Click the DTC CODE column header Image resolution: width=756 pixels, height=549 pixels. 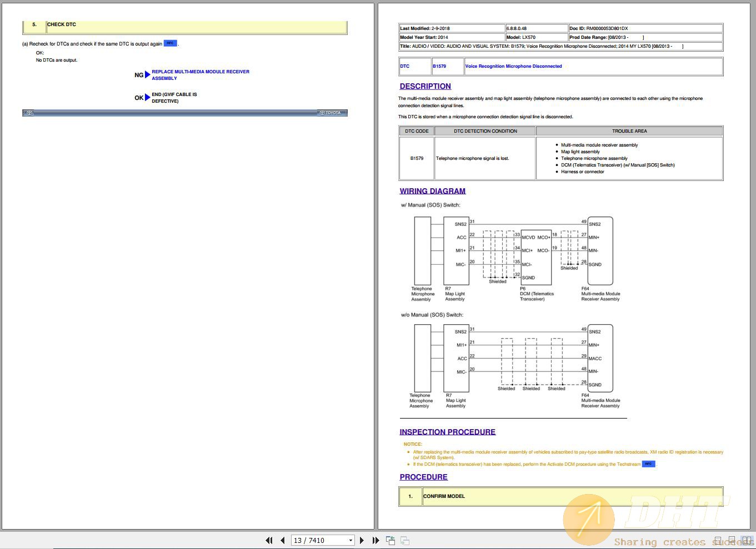(417, 131)
